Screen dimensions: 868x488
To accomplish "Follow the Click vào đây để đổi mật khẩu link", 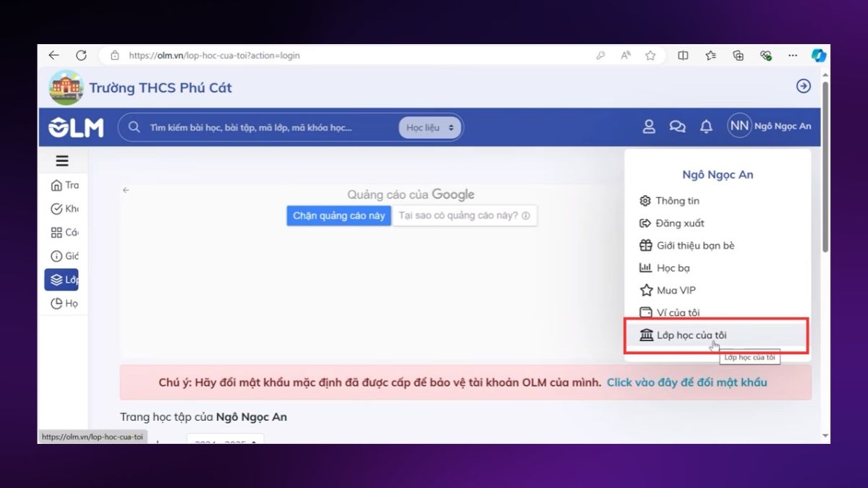I will coord(686,382).
